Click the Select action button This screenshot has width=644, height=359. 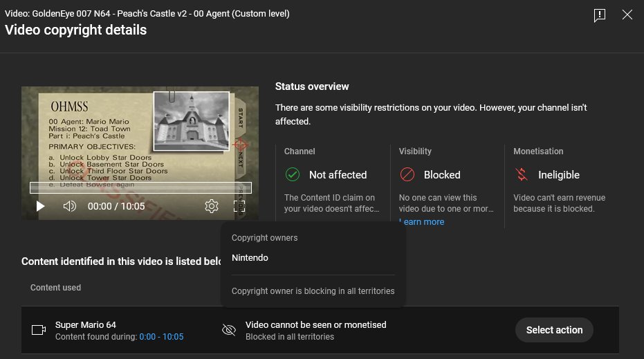[x=554, y=330]
